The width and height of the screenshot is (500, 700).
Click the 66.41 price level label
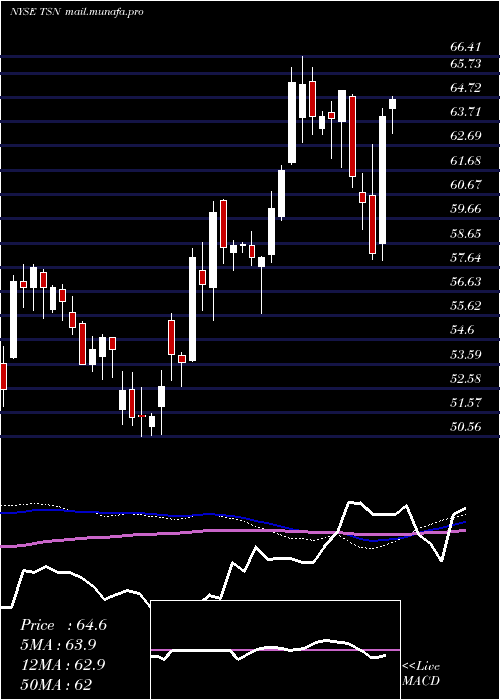[x=466, y=47]
